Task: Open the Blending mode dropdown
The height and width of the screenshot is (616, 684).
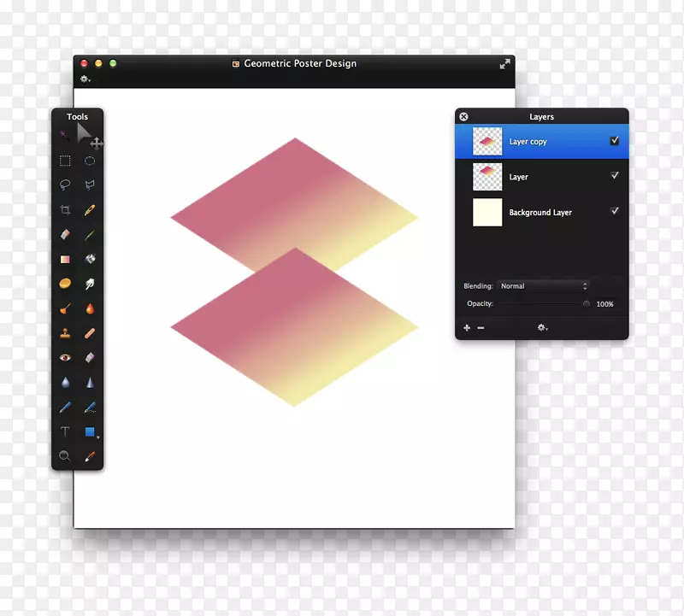Action: [x=543, y=286]
